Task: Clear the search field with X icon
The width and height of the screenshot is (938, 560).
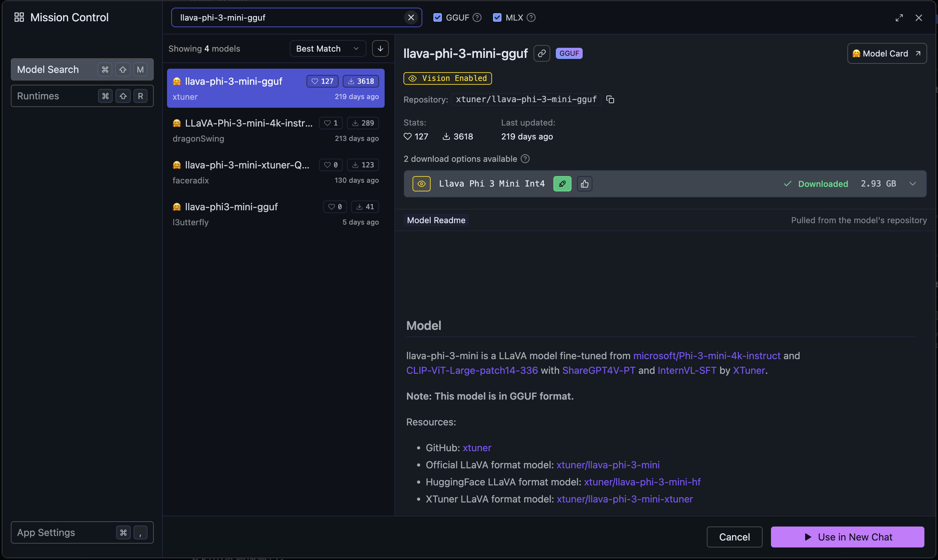Action: point(411,17)
